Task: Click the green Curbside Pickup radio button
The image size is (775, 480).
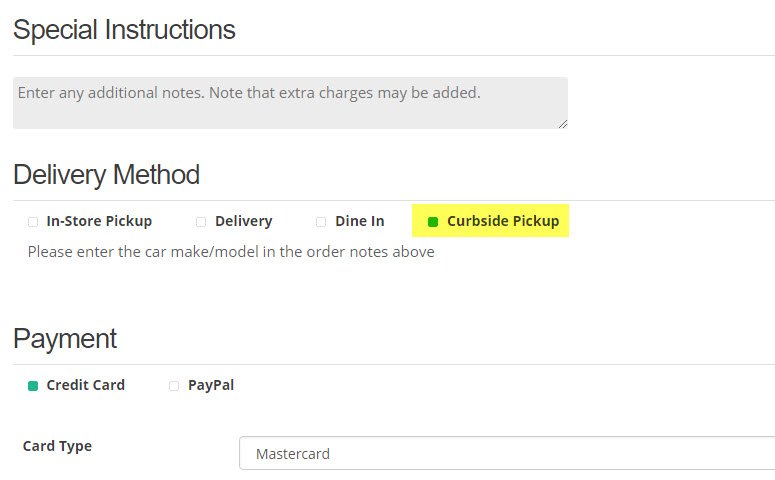Action: tap(433, 221)
